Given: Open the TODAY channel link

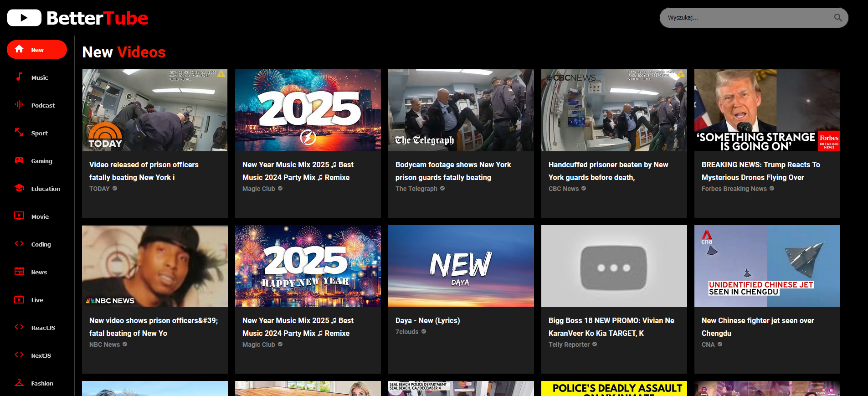Looking at the screenshot, I should click(x=99, y=189).
